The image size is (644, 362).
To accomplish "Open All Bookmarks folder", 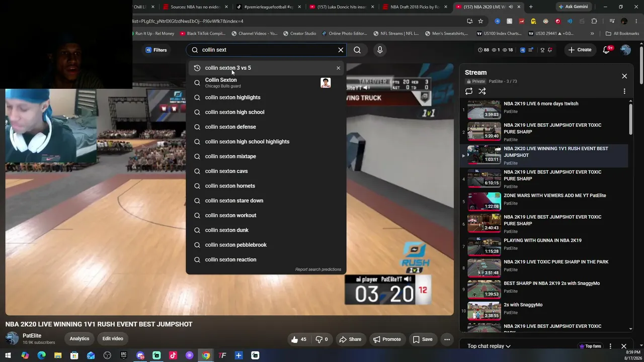I will [622, 34].
